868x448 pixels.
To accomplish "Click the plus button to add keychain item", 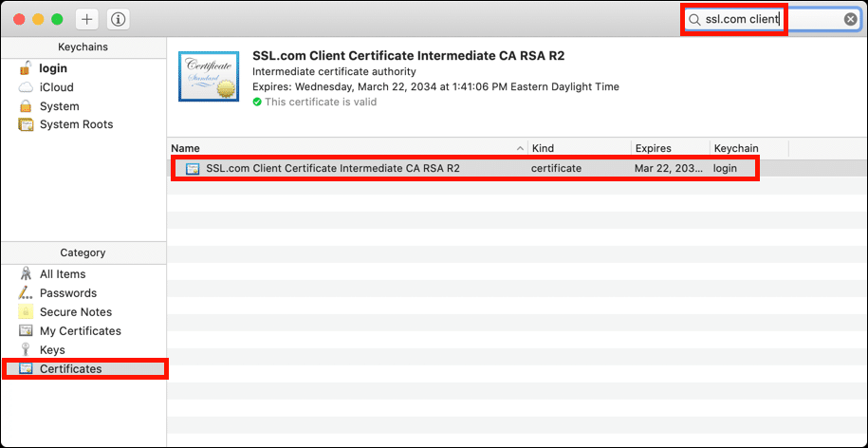I will pyautogui.click(x=86, y=19).
